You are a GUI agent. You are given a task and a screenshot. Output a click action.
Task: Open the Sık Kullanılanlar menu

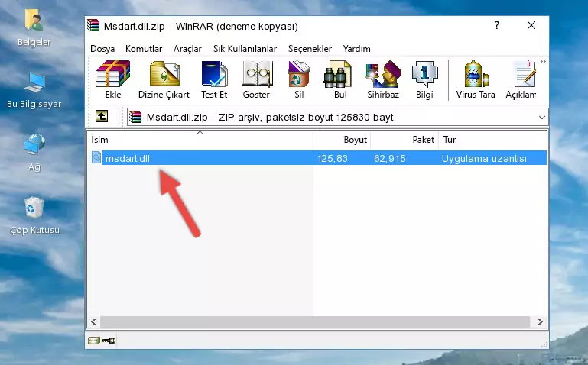(x=245, y=49)
